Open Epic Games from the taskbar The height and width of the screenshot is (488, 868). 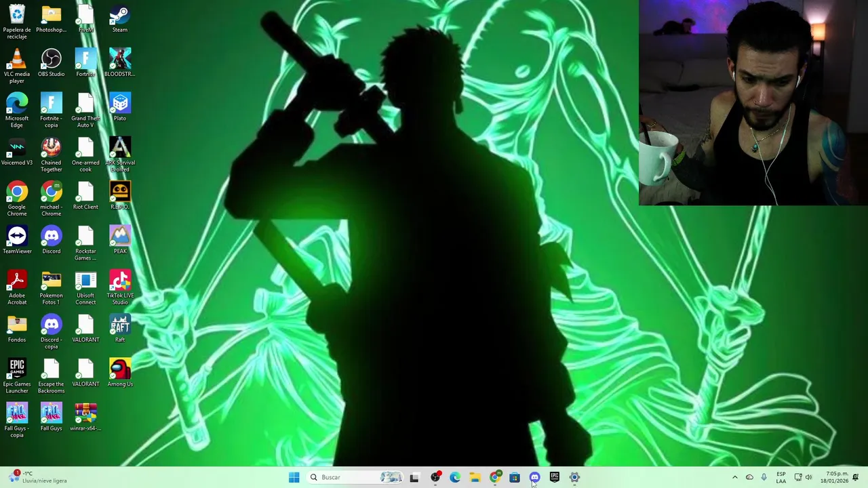click(555, 477)
